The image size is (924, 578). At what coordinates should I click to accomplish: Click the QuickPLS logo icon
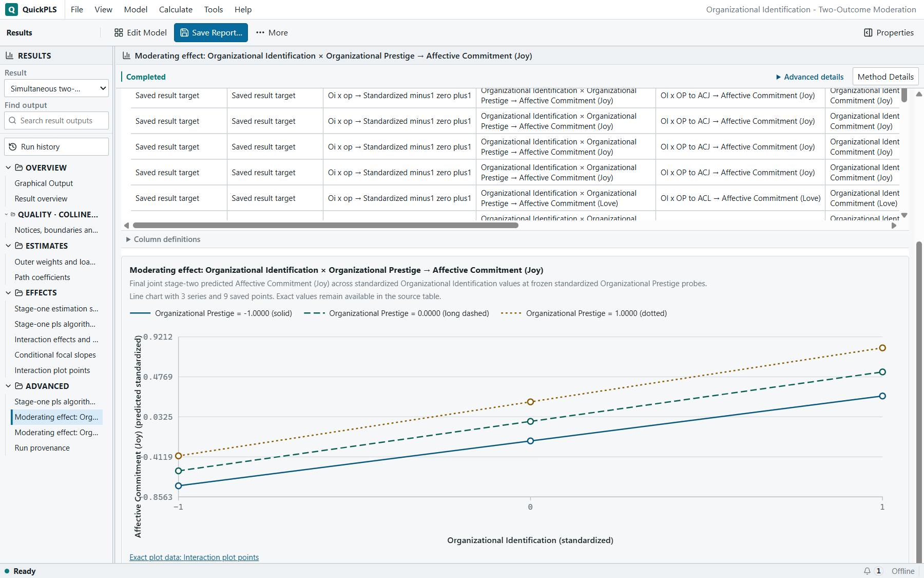(x=11, y=9)
